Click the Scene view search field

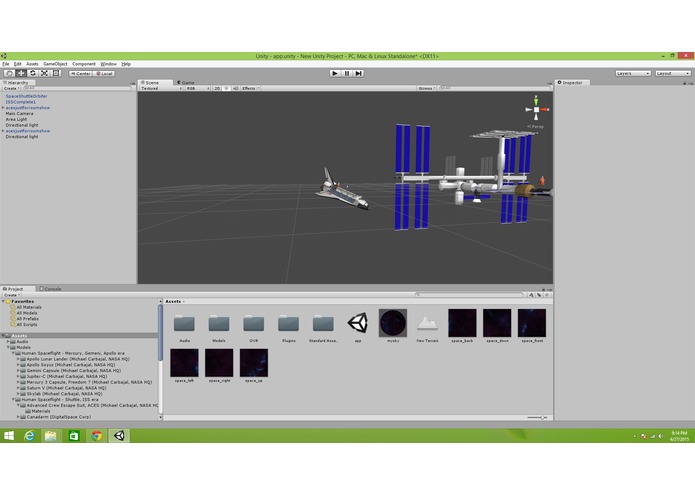pyautogui.click(x=495, y=88)
